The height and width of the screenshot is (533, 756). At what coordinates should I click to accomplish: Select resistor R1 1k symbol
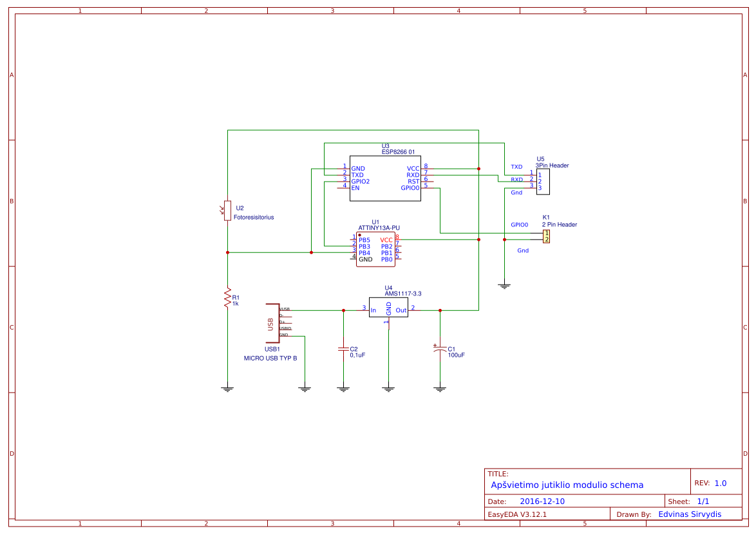coord(227,298)
